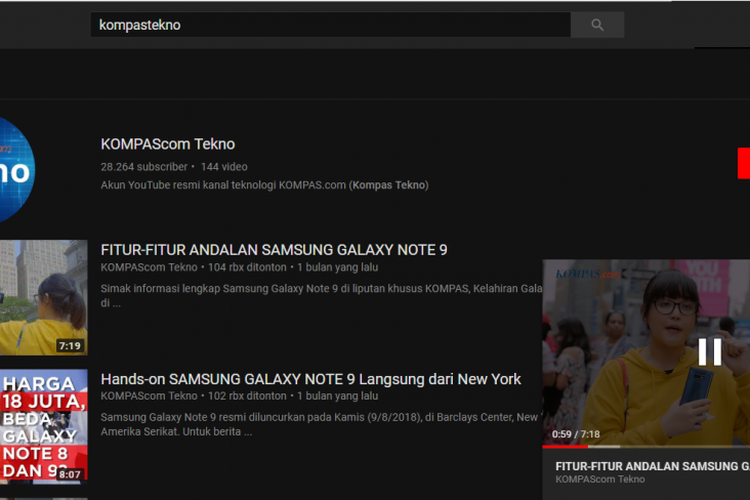Click channel name under Hands-on video result
750x500 pixels.
click(149, 396)
